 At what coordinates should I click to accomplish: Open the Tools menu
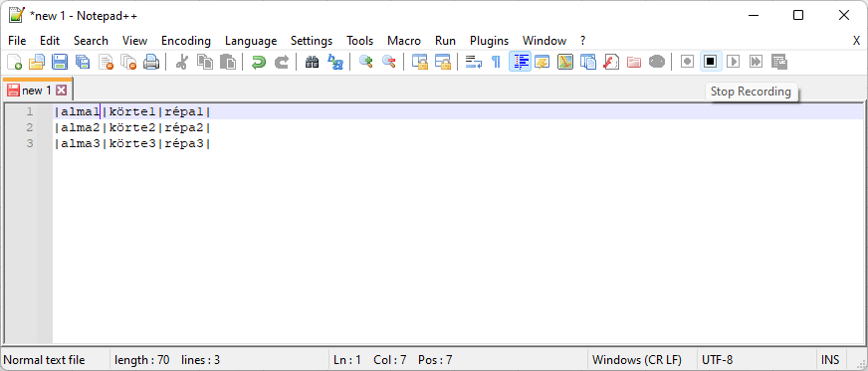click(x=359, y=41)
